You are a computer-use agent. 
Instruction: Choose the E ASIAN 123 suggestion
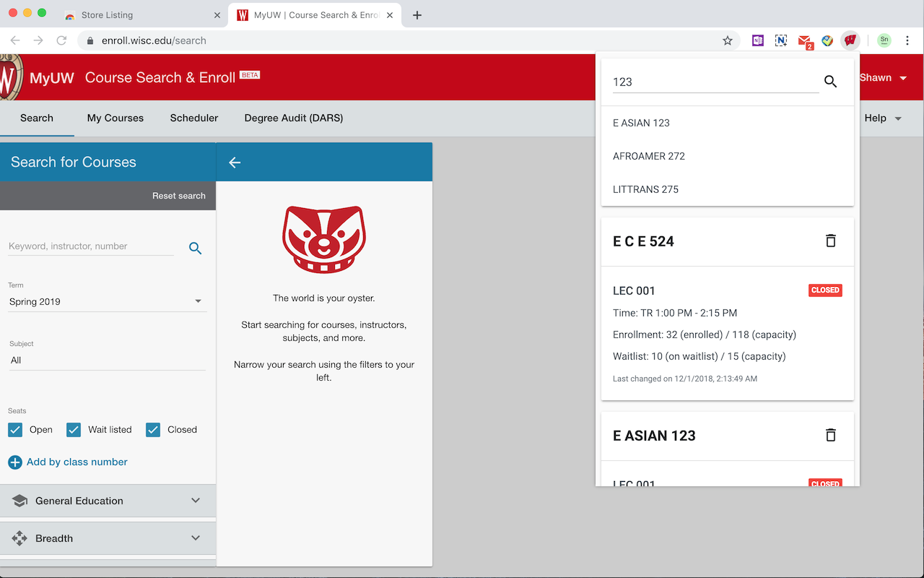[728, 123]
